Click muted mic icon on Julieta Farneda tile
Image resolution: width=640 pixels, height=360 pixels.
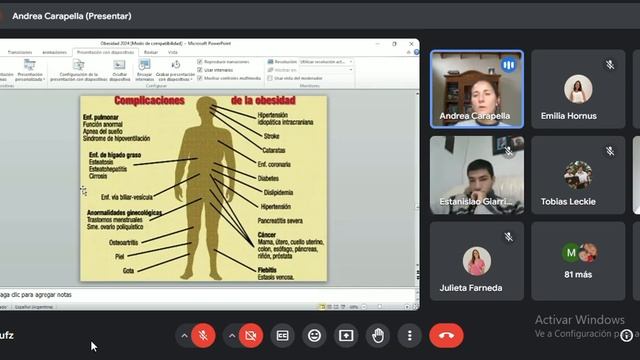click(x=509, y=237)
